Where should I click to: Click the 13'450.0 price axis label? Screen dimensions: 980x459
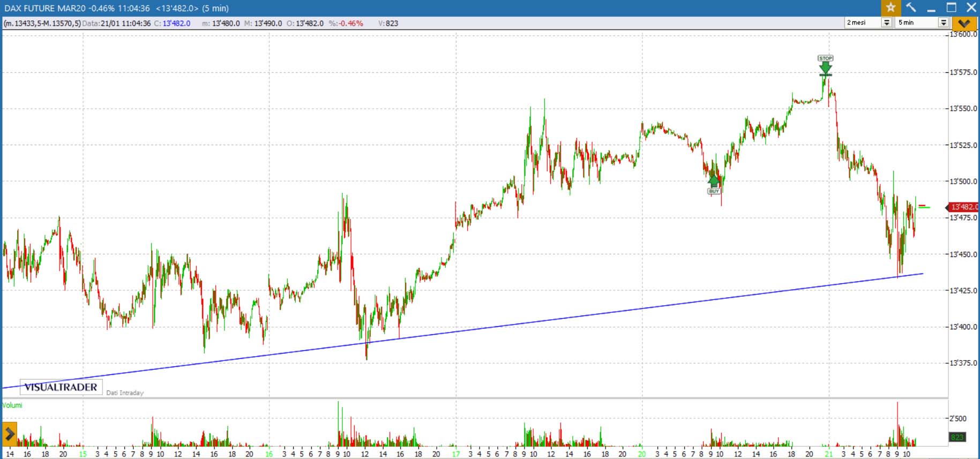pos(963,254)
